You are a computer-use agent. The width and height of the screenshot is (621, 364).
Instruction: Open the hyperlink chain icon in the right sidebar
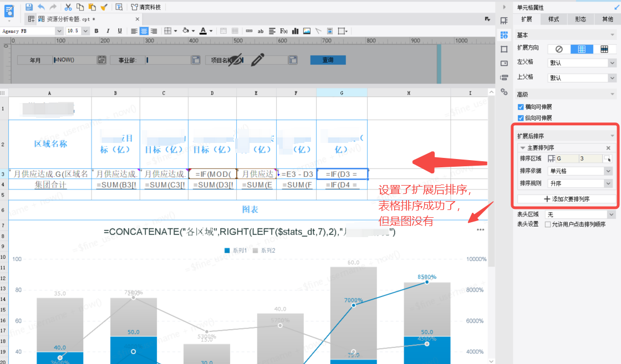point(504,92)
